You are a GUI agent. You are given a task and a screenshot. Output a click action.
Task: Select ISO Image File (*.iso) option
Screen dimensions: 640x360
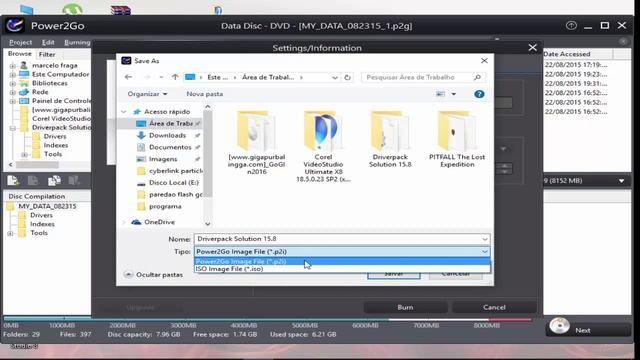(x=342, y=269)
